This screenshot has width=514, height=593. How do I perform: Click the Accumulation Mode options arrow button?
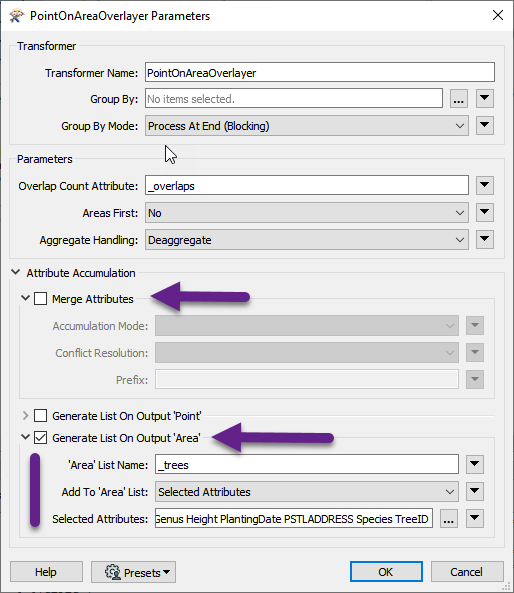coord(475,326)
